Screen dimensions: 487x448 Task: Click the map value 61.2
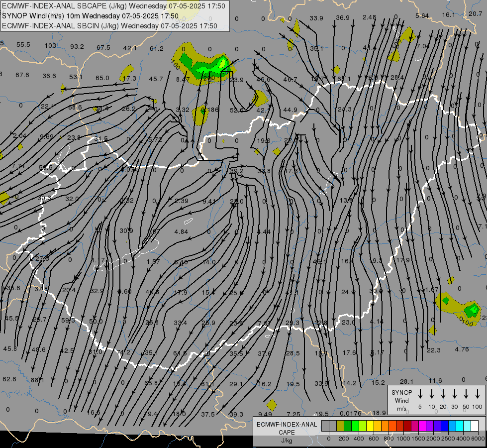tap(157, 48)
